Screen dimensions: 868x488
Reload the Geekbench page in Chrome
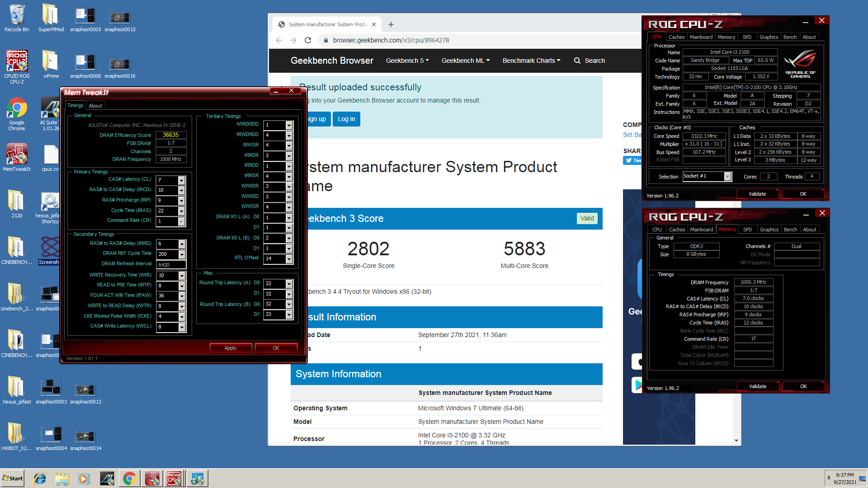308,40
